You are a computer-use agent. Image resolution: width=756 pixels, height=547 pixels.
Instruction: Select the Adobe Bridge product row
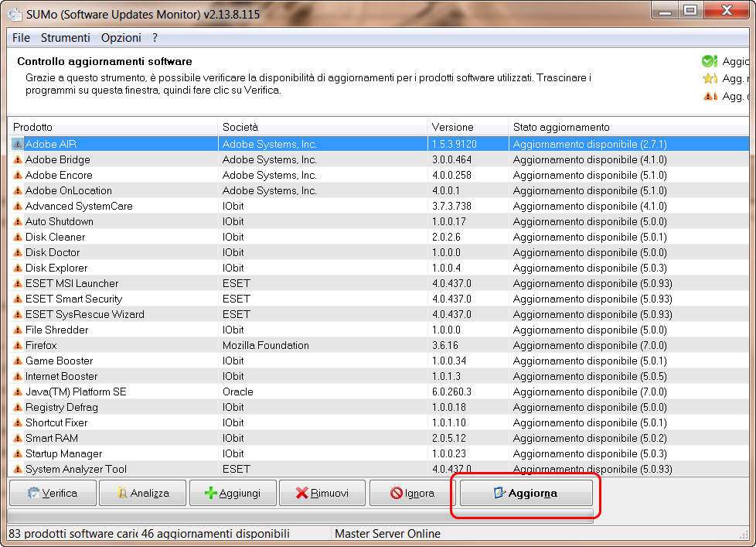coord(379,159)
